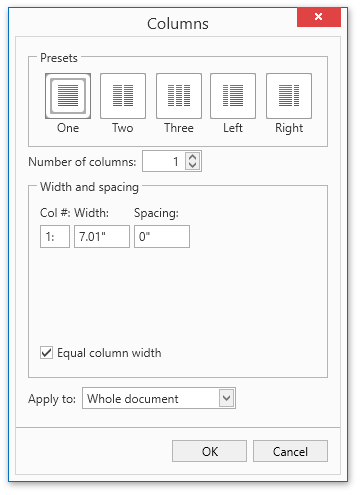Click the Col # field showing 1:

tap(55, 237)
